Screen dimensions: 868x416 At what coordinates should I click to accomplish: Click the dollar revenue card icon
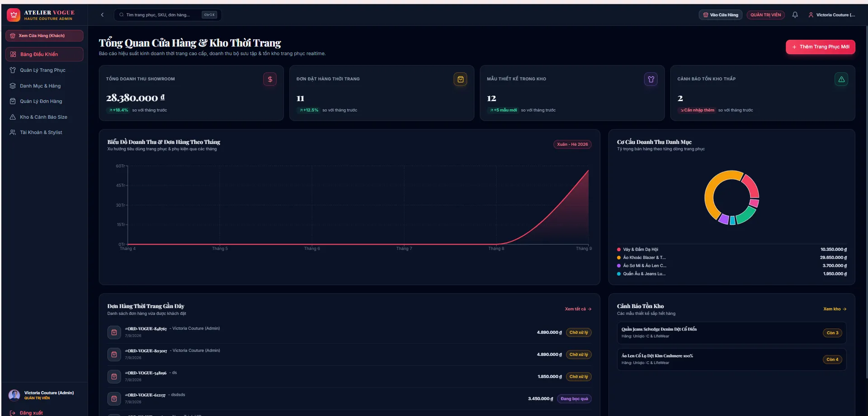270,79
